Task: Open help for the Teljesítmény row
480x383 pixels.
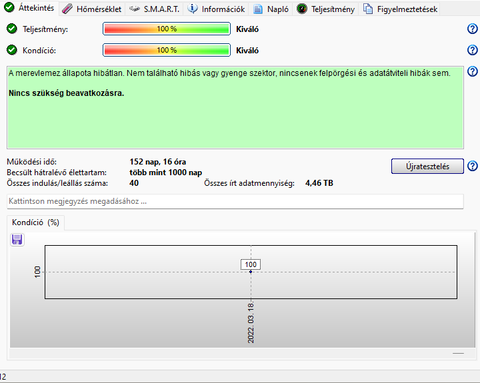Action: tap(472, 29)
